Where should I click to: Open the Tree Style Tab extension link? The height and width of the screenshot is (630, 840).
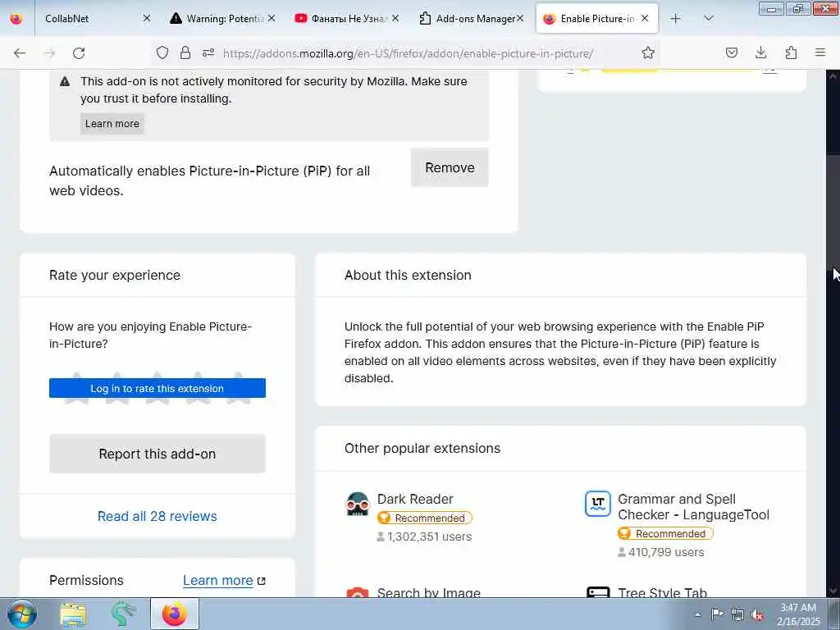tap(662, 591)
